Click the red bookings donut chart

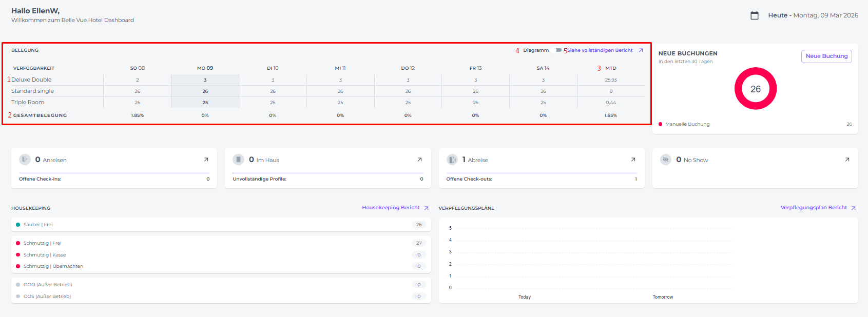pyautogui.click(x=755, y=89)
